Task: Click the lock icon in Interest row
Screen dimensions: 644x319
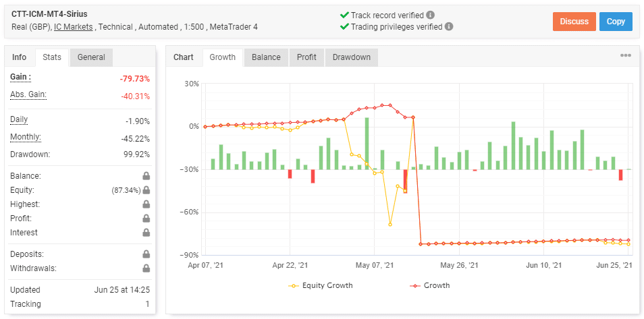Action: 146,233
